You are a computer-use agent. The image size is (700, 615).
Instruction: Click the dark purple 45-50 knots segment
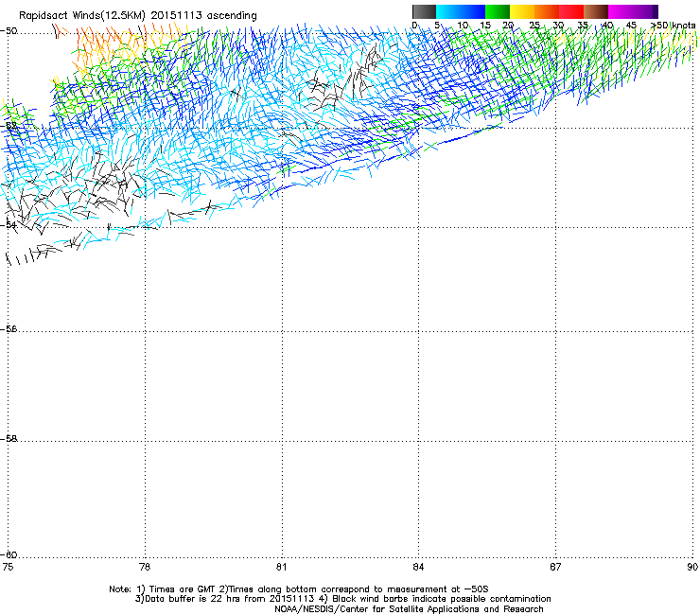tap(645, 11)
